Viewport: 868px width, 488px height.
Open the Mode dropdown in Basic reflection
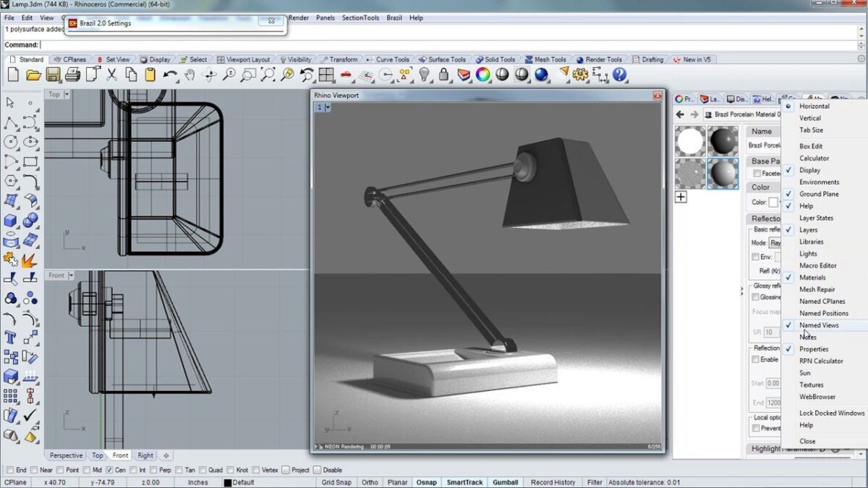point(777,242)
